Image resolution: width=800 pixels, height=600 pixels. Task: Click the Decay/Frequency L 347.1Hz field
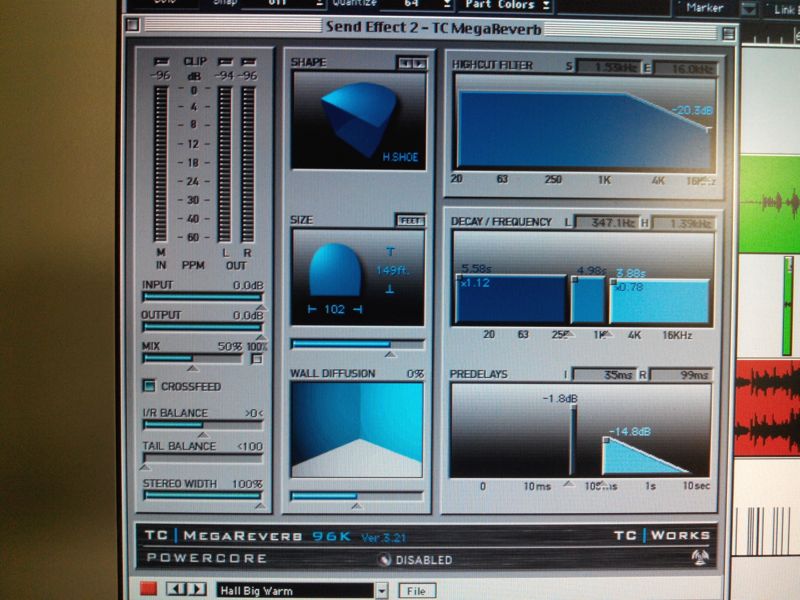point(607,222)
